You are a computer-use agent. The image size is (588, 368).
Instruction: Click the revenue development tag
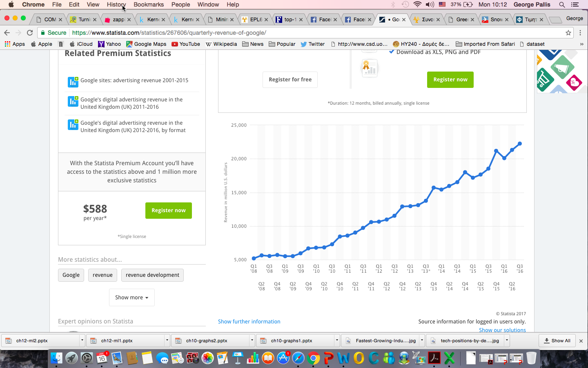[152, 275]
